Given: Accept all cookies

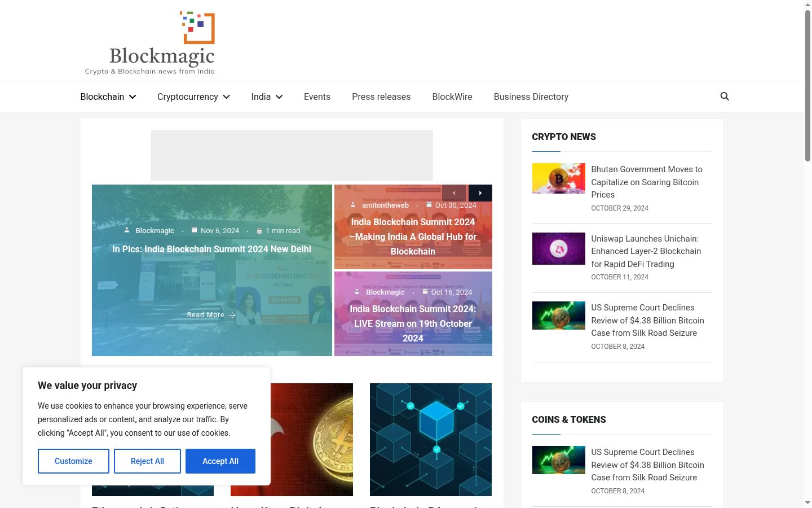Looking at the screenshot, I should tap(220, 461).
